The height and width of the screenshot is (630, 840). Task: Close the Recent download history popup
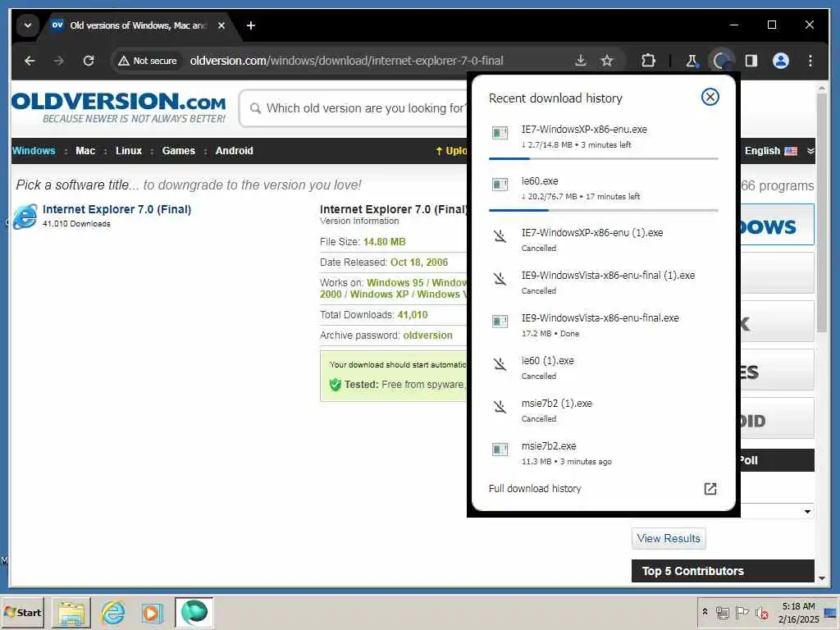coord(710,97)
